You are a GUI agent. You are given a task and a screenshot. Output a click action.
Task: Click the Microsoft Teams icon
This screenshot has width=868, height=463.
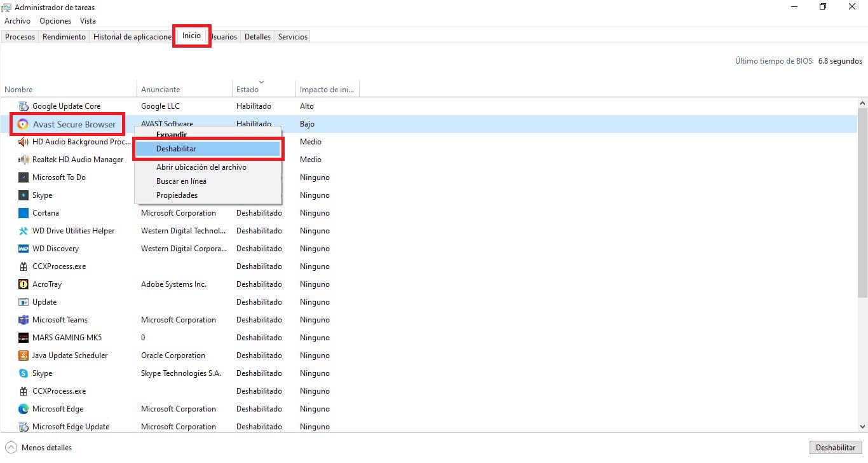(24, 320)
